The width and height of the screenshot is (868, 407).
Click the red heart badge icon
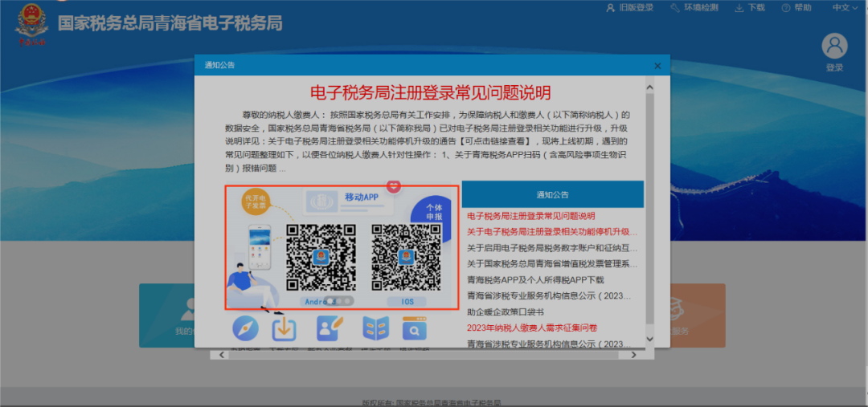point(393,186)
